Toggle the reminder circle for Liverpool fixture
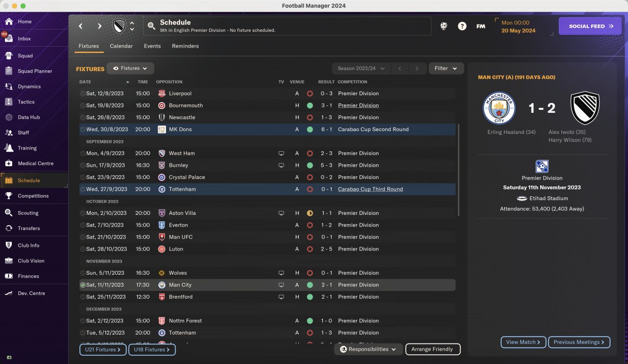 (82, 94)
